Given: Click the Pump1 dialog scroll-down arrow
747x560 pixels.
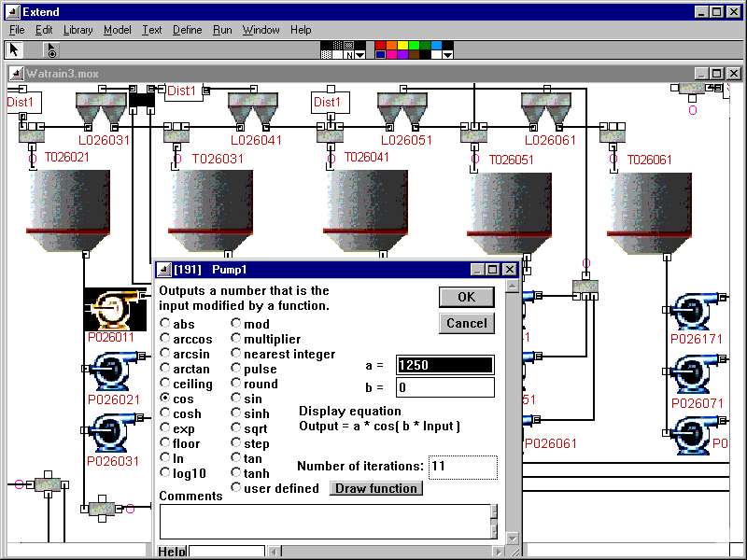Looking at the screenshot, I should (x=512, y=539).
